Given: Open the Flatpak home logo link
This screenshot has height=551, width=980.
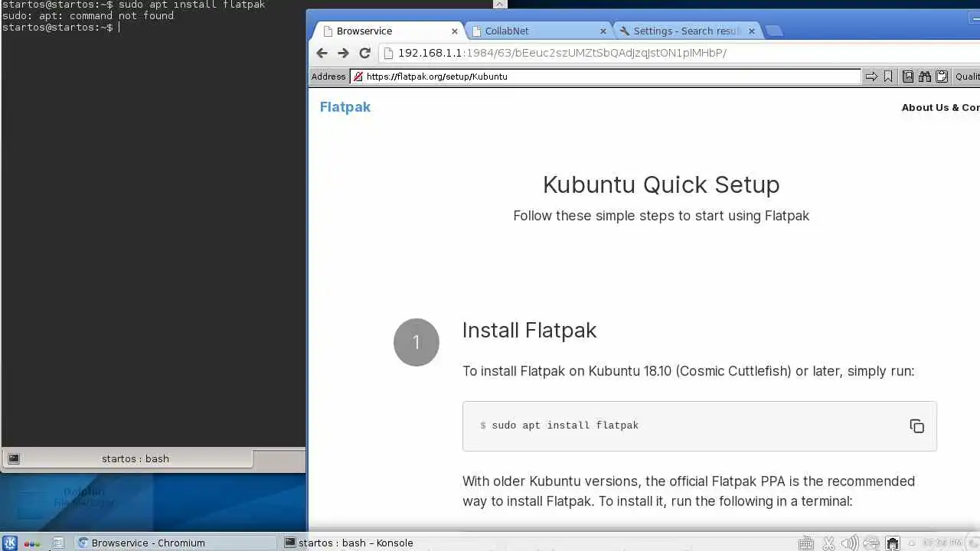Looking at the screenshot, I should pos(345,107).
